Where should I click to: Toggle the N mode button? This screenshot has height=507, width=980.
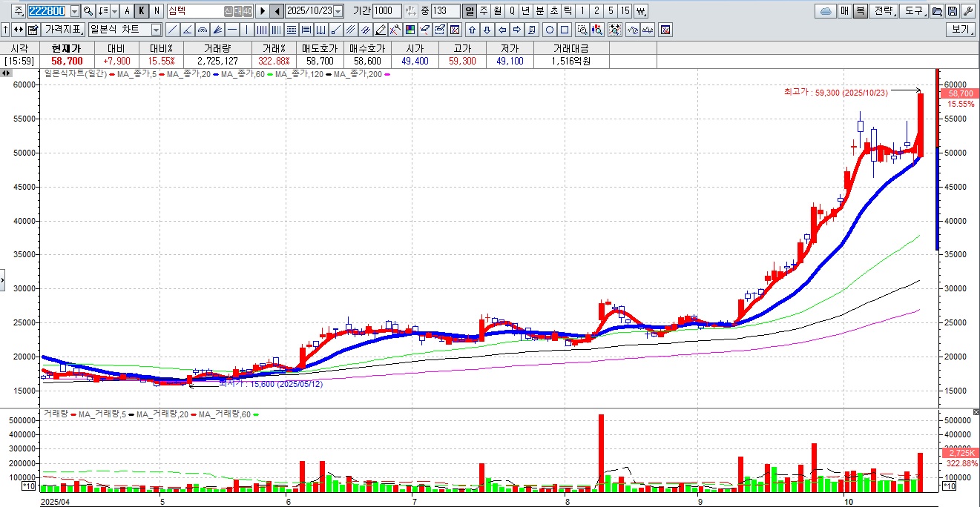[x=157, y=11]
